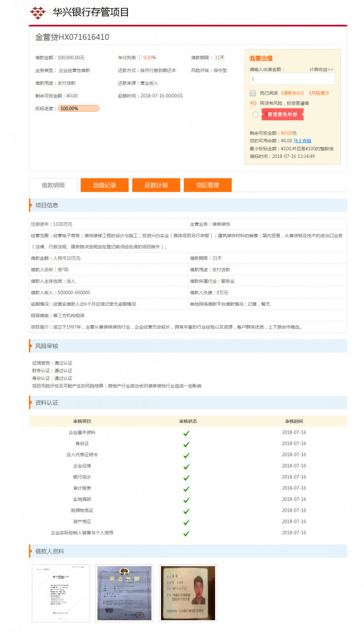Screen dimensions: 364x632
Task: Click the 马上充值 recharge link
Action: (x=302, y=141)
